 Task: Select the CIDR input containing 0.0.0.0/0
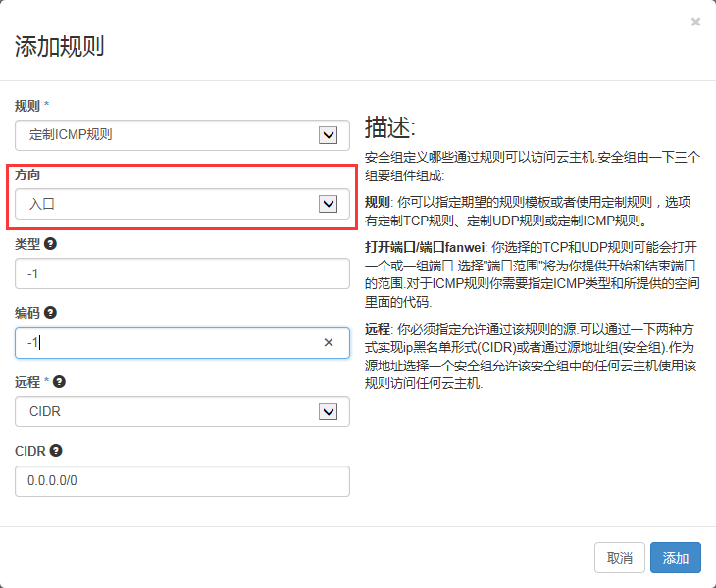point(182,481)
